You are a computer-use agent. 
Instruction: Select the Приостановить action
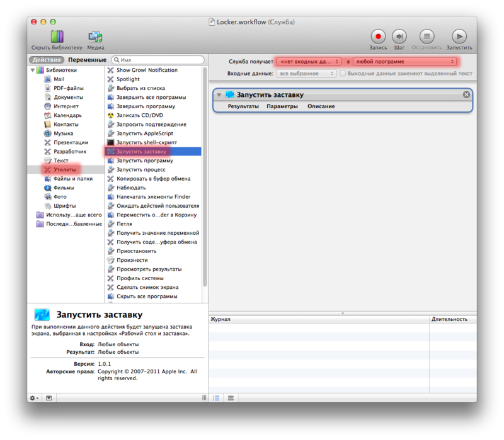point(136,251)
